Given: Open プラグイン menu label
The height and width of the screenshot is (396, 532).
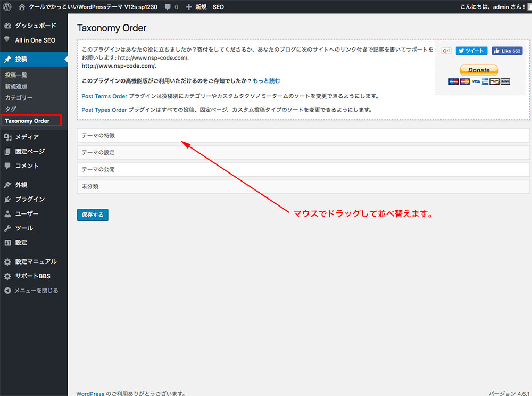Looking at the screenshot, I should point(30,199).
